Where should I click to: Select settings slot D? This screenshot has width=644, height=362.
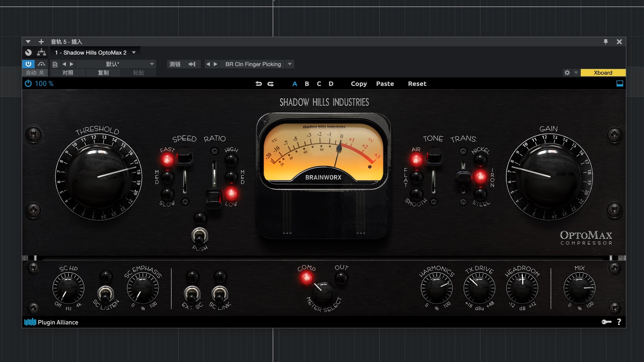tap(331, 84)
